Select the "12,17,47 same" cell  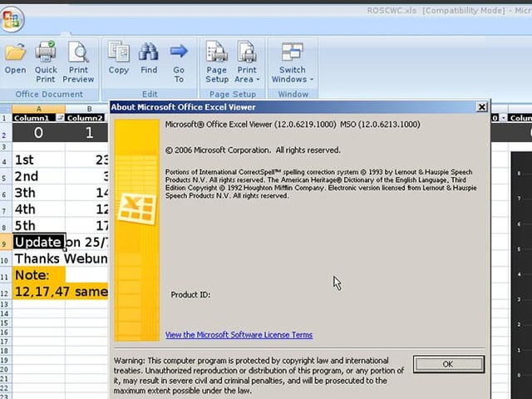tap(61, 292)
